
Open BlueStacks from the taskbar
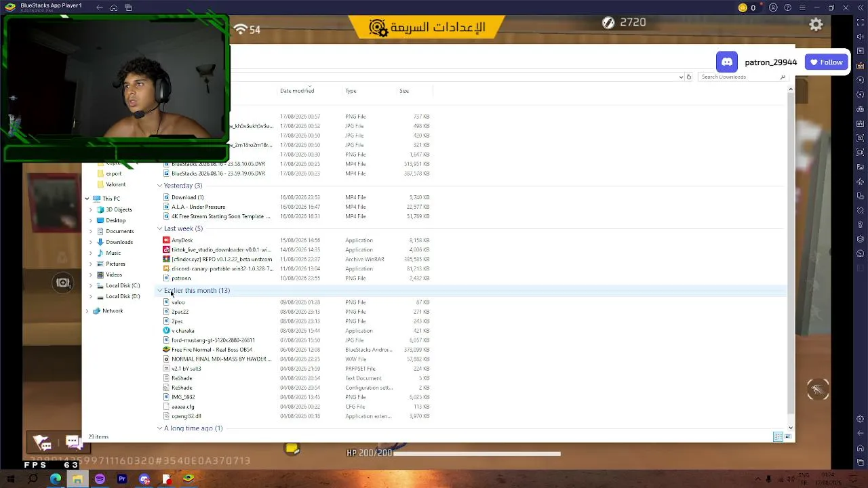coord(189,479)
